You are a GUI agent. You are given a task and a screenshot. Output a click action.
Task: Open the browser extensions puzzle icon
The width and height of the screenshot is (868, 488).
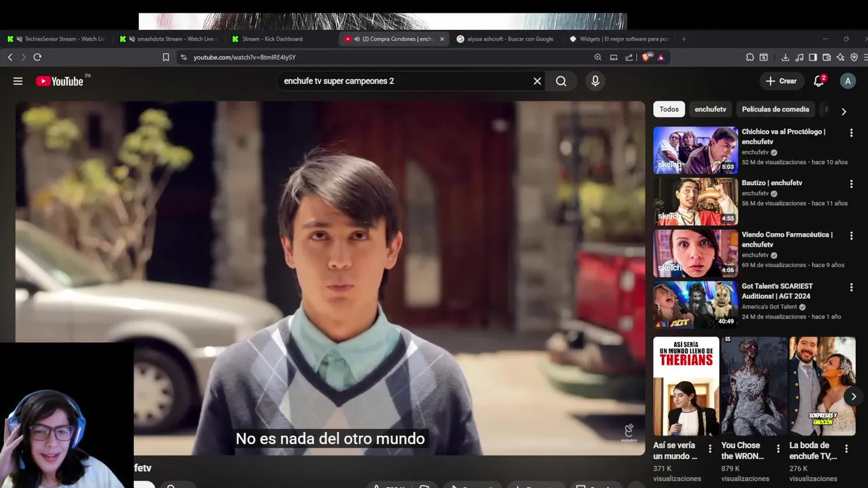750,58
